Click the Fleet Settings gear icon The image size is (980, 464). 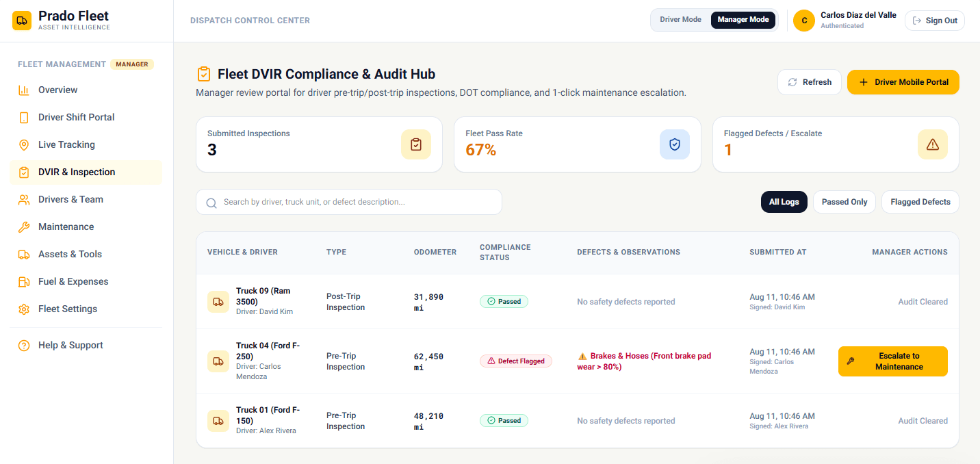[x=24, y=309]
